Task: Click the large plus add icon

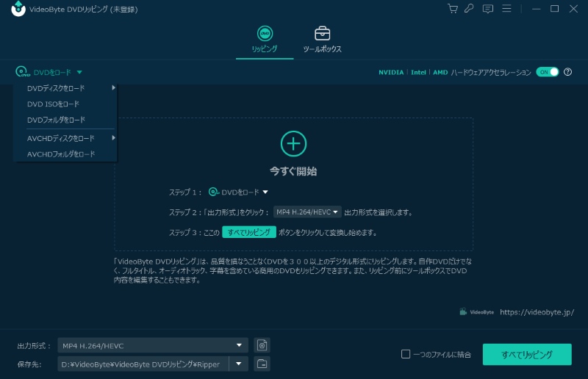Action: tap(293, 143)
